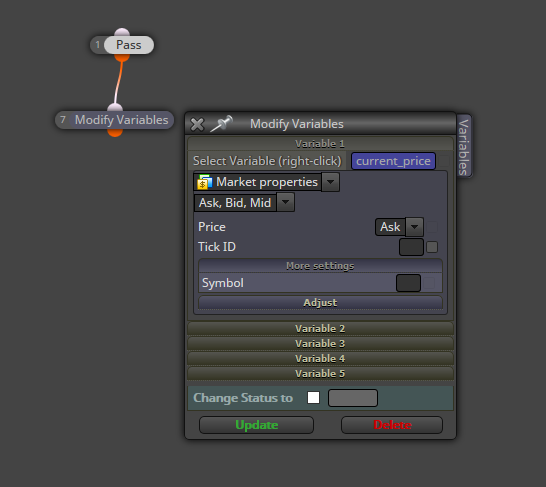This screenshot has width=546, height=487.
Task: Click the orange output connector under Modify Variables node
Action: coord(115,133)
